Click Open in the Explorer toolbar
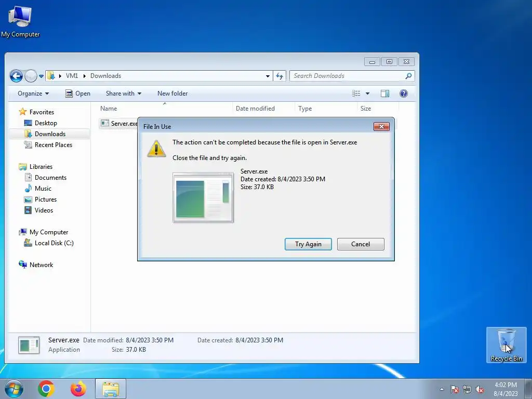The width and height of the screenshot is (532, 399). point(78,94)
